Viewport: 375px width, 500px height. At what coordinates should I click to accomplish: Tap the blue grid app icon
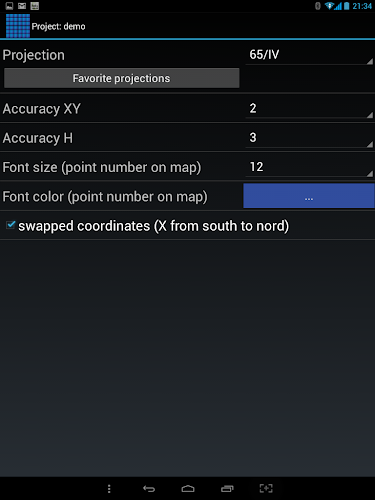click(x=18, y=26)
